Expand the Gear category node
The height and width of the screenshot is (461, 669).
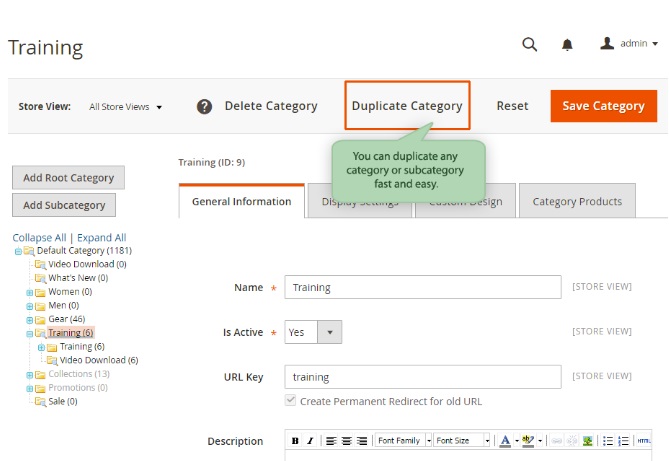tap(30, 319)
